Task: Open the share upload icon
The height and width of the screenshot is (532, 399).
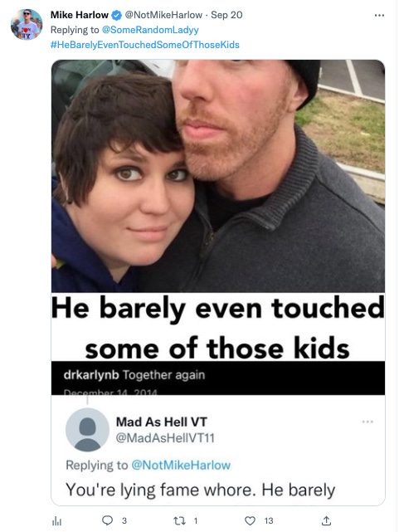Action: (x=326, y=520)
